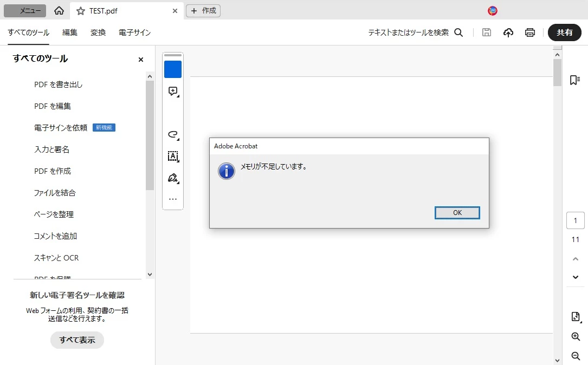Open スキャンと OCR tool
Image resolution: width=588 pixels, height=365 pixels.
(x=56, y=258)
